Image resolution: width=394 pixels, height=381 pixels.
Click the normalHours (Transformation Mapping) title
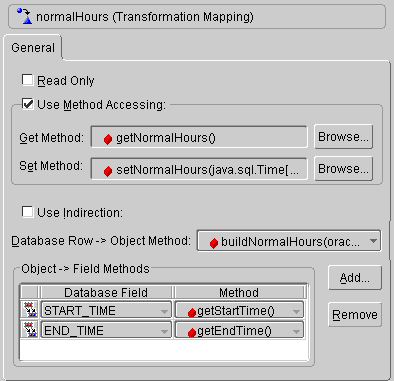click(145, 17)
